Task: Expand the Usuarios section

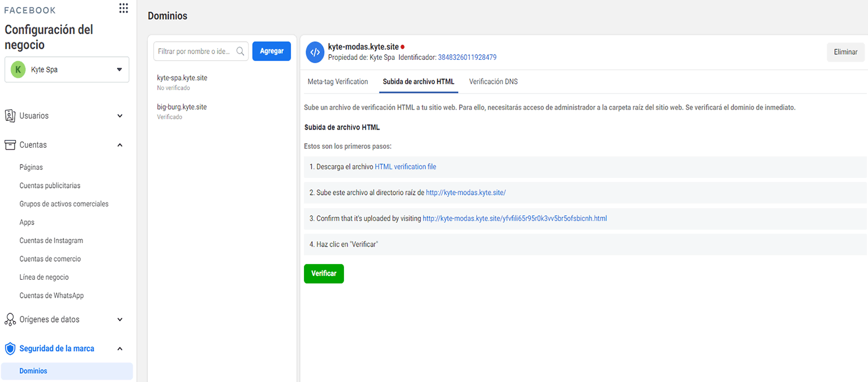Action: tap(120, 116)
